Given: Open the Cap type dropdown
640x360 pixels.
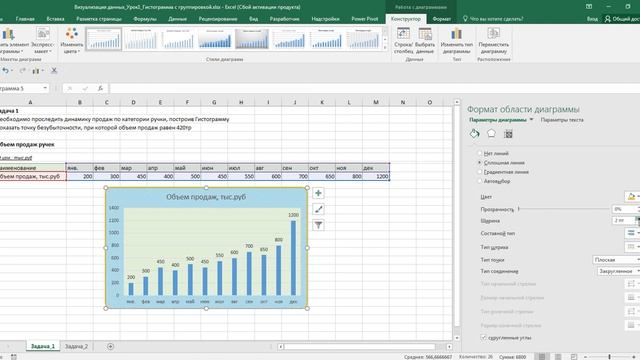Looking at the screenshot, I should (x=616, y=260).
